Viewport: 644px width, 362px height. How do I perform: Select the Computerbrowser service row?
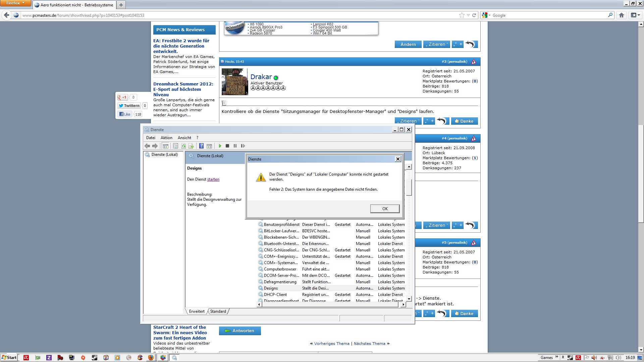tap(331, 269)
